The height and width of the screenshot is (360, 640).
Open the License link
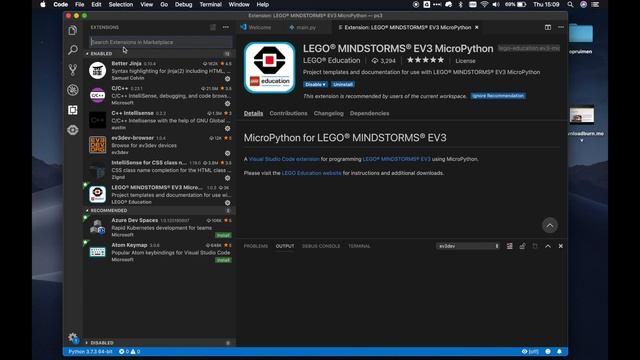pos(465,61)
